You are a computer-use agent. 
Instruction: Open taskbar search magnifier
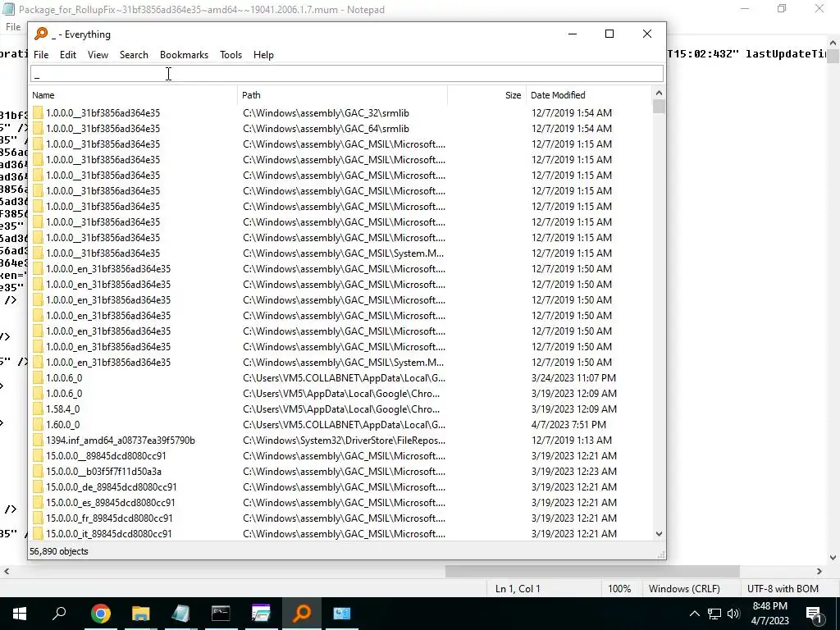tap(59, 614)
